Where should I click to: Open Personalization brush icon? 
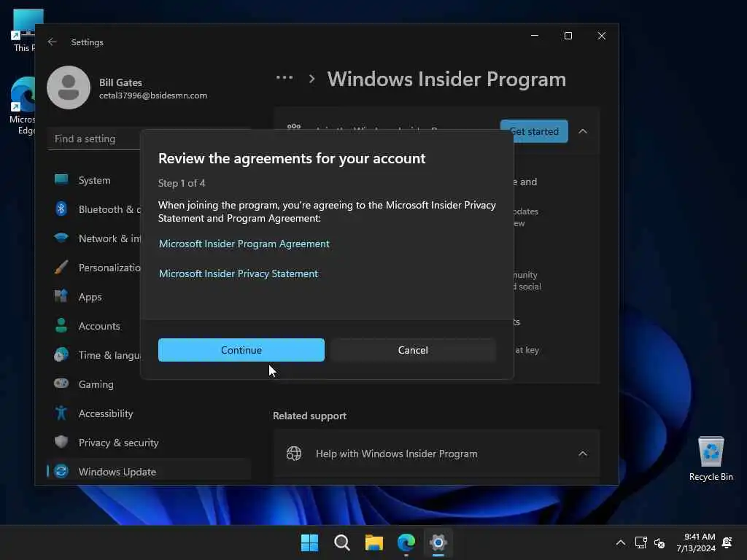pos(61,267)
